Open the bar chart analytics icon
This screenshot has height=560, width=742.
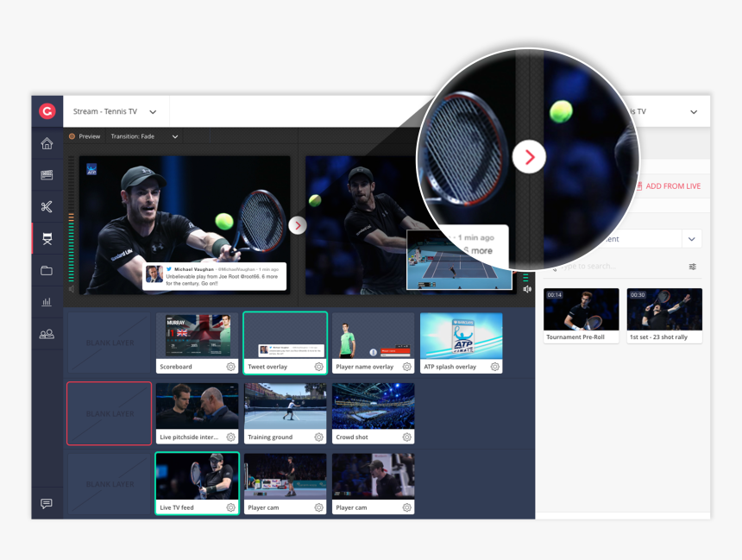(47, 301)
